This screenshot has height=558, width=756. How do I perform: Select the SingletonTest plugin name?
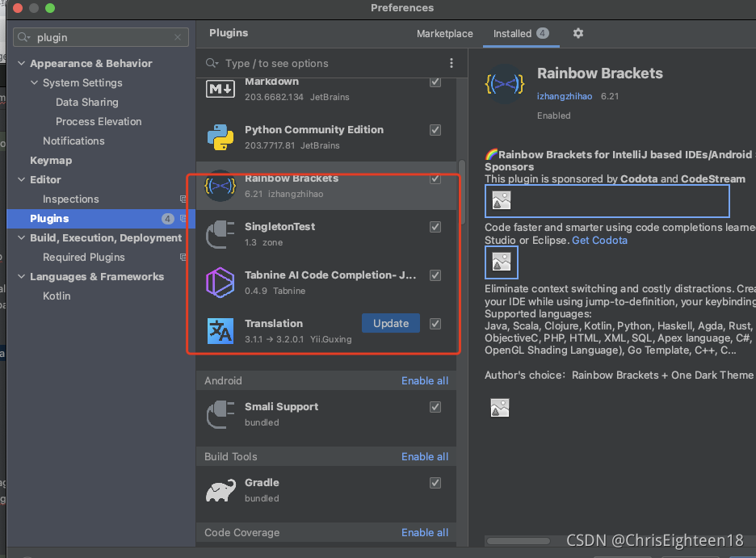pyautogui.click(x=279, y=226)
